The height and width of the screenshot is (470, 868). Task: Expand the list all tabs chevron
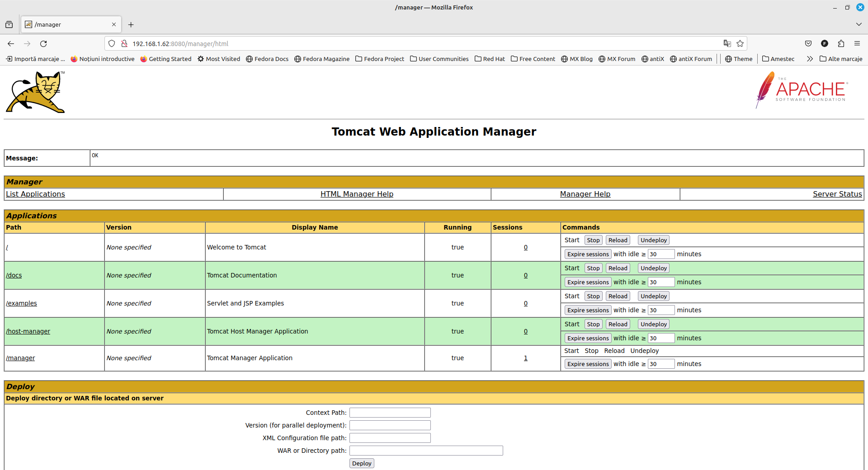(859, 24)
